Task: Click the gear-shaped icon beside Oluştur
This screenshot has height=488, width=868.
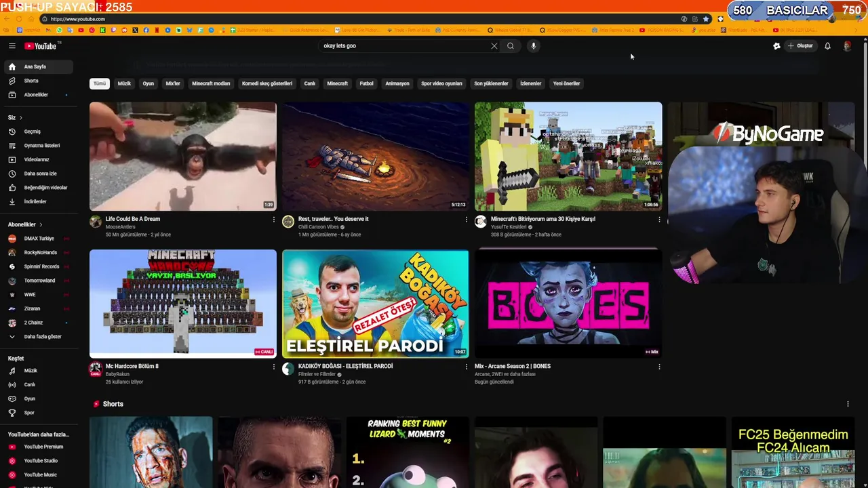Action: click(x=776, y=46)
